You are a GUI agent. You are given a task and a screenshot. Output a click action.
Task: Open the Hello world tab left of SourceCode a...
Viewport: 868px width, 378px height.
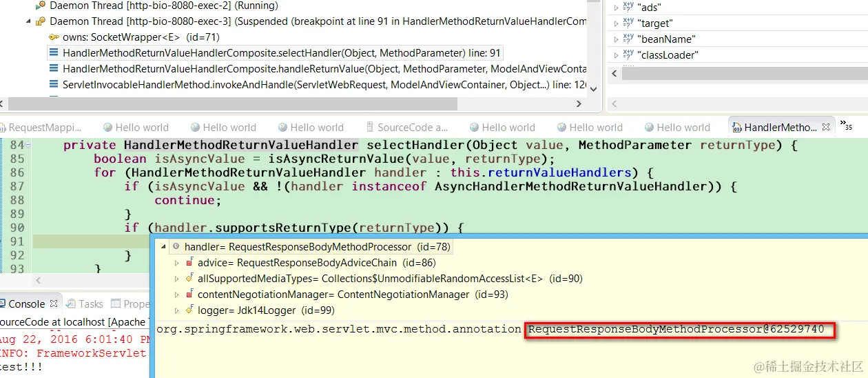[310, 128]
